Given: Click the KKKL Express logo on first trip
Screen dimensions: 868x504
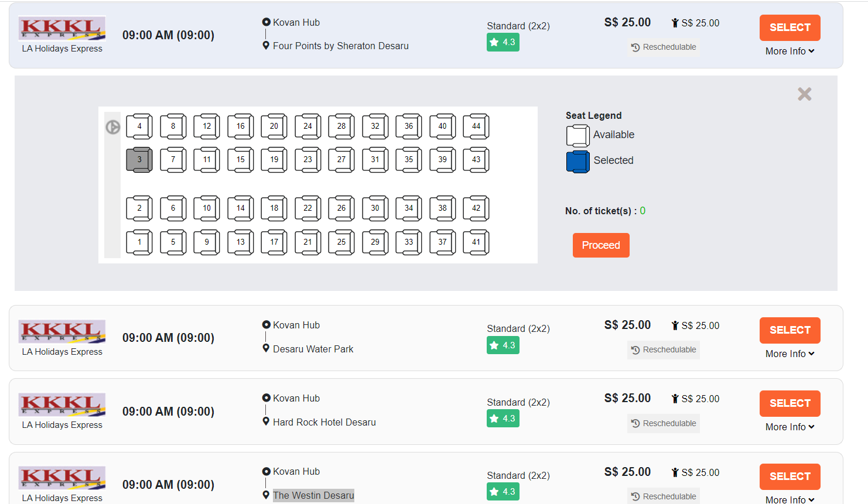Looking at the screenshot, I should [x=61, y=28].
